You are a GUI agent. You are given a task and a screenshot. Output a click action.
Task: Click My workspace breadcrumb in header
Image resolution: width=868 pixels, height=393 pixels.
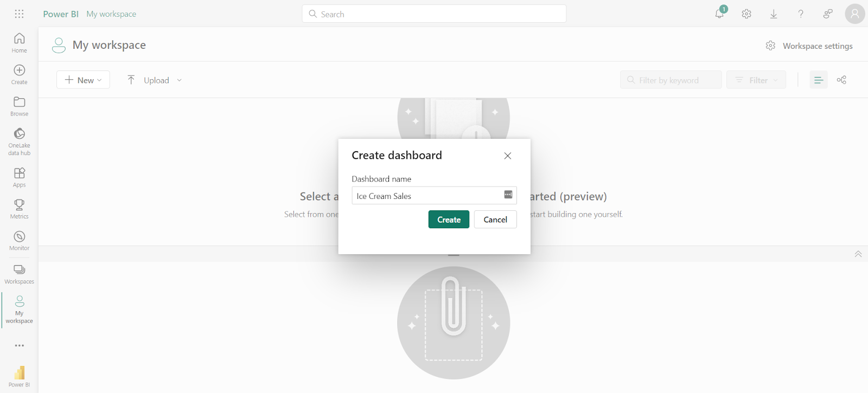tap(111, 14)
